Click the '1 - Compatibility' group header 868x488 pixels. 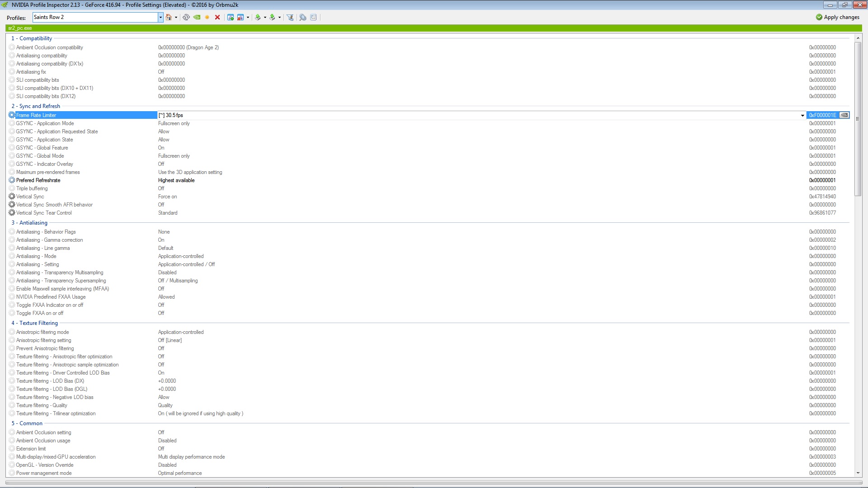(32, 38)
